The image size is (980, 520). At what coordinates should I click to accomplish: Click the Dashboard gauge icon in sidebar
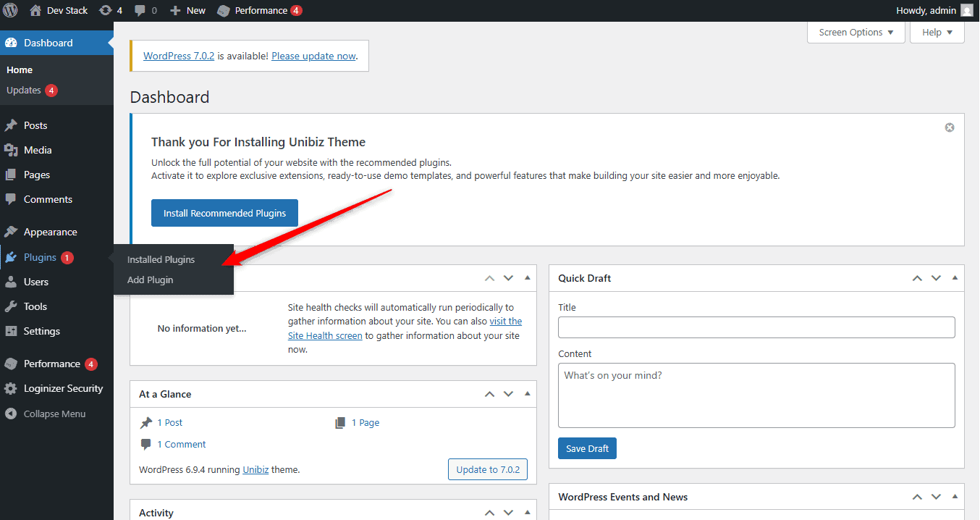(x=11, y=43)
